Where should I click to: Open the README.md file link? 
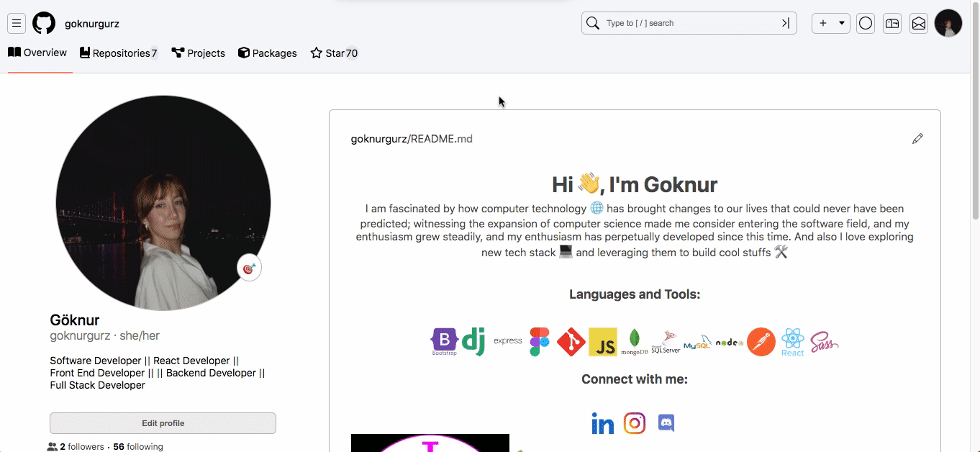click(441, 139)
